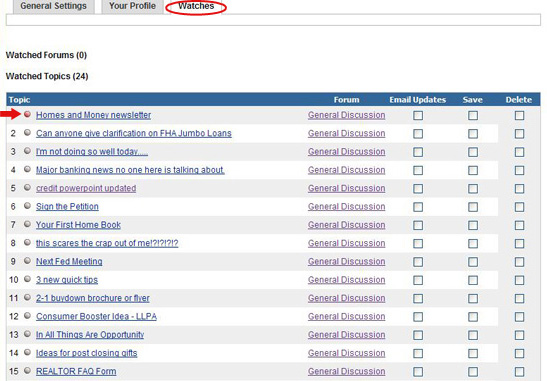Open the Consumer Booster Idea - LLPA topic
Screen dimensions: 547x381
pos(96,316)
